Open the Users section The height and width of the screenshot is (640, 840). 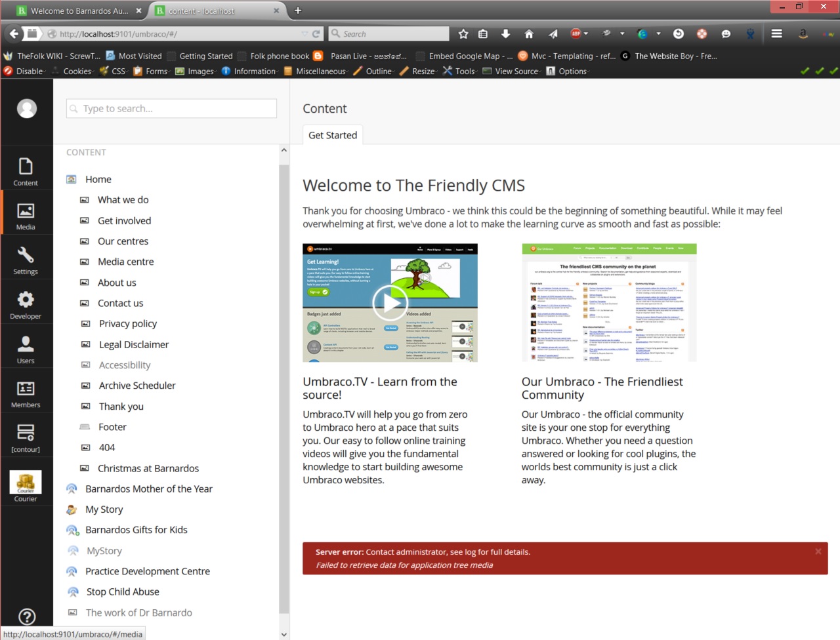(26, 350)
